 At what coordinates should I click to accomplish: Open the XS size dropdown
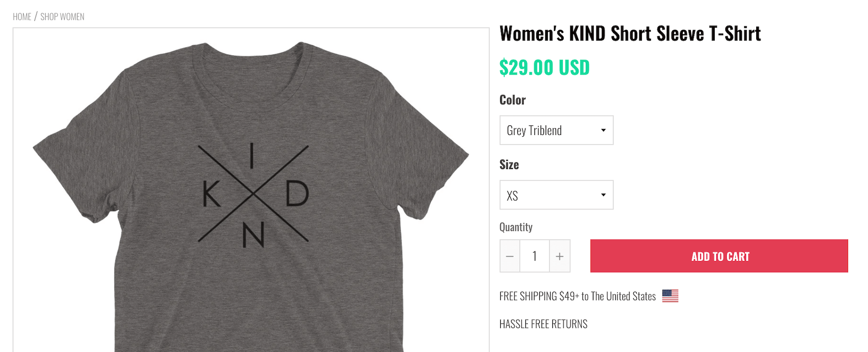[x=547, y=195]
